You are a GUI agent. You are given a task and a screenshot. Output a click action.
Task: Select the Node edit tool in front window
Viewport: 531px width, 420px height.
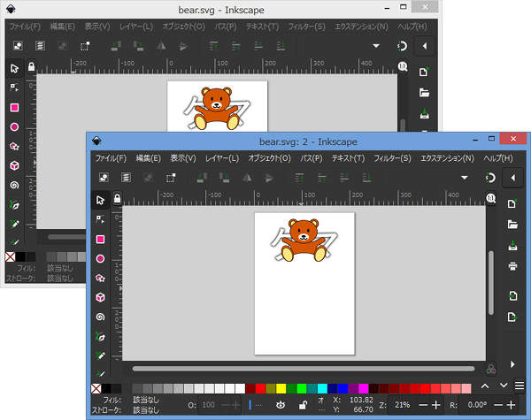pyautogui.click(x=101, y=219)
